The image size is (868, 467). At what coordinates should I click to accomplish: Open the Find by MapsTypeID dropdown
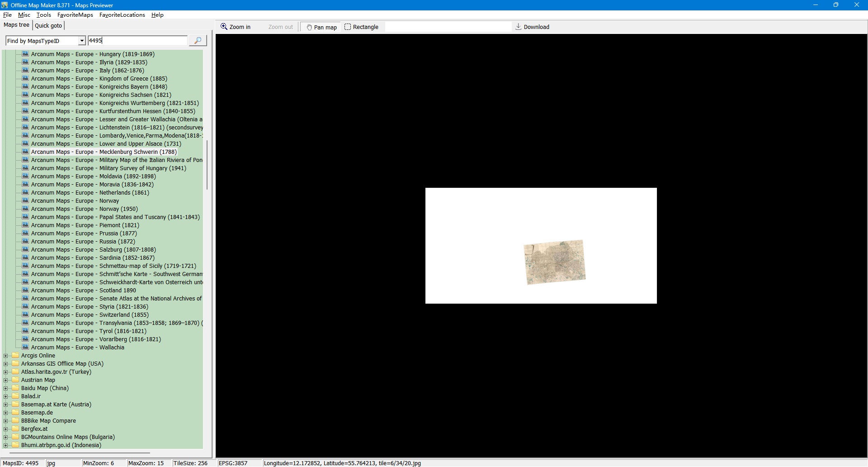[82, 41]
